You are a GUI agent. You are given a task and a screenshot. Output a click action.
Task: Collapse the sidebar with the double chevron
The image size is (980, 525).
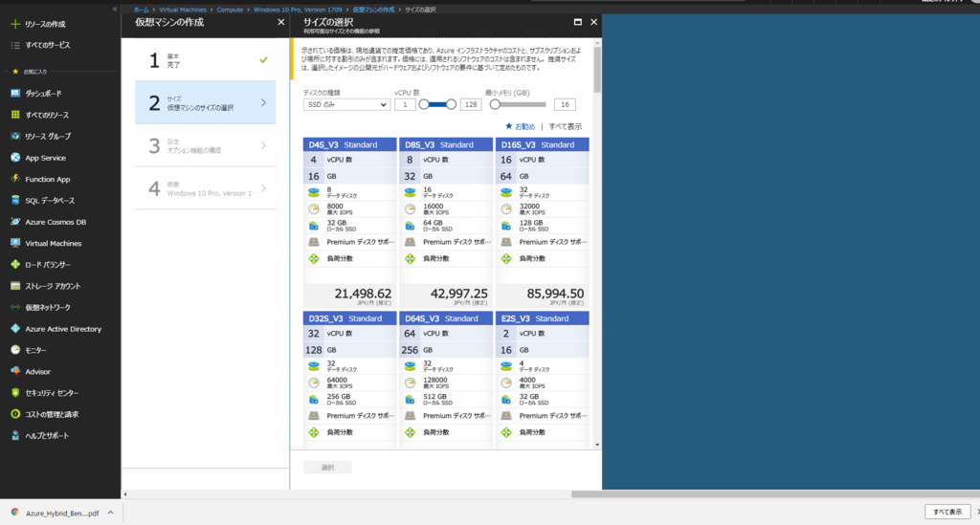coord(115,9)
